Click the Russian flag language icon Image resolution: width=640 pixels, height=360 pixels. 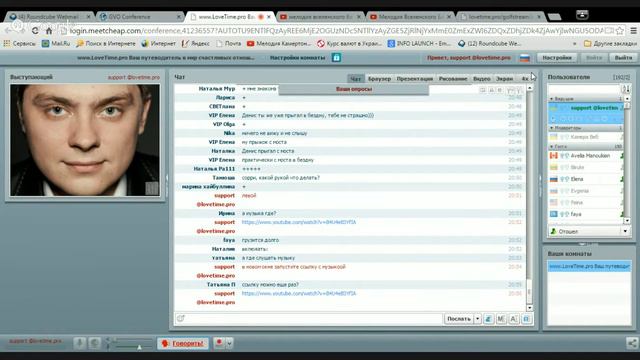click(524, 58)
